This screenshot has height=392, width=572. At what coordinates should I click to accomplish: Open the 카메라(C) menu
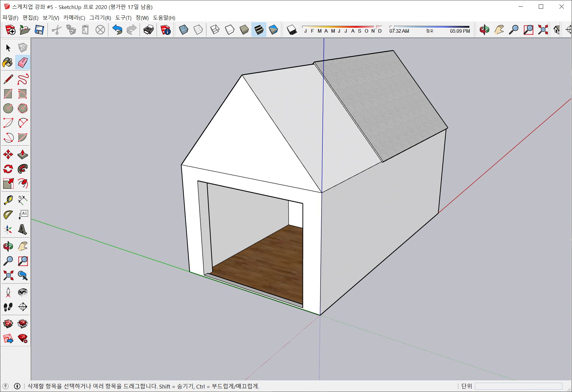pyautogui.click(x=74, y=18)
